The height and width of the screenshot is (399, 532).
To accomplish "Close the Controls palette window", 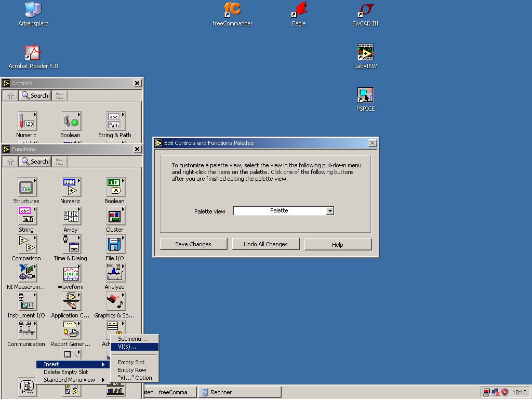I will click(x=137, y=83).
